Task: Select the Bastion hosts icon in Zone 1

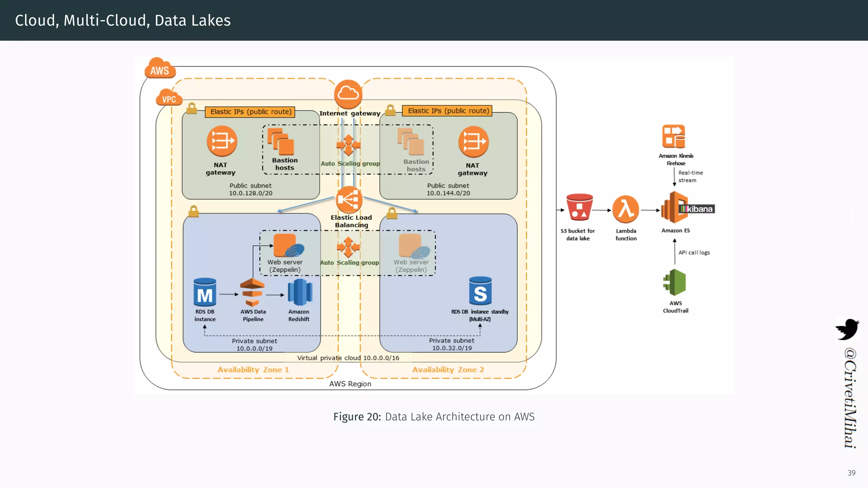Action: 281,141
